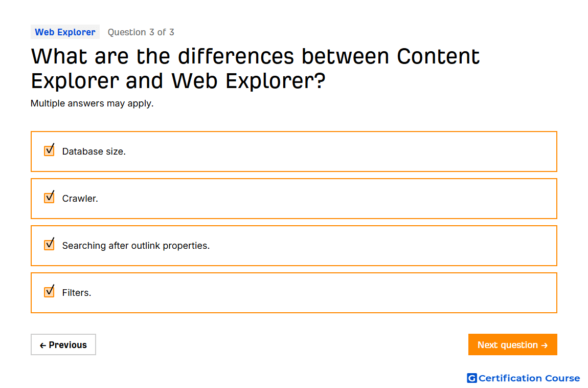This screenshot has height=388, width=588.
Task: Uncheck the Database size checkbox
Action: point(49,150)
